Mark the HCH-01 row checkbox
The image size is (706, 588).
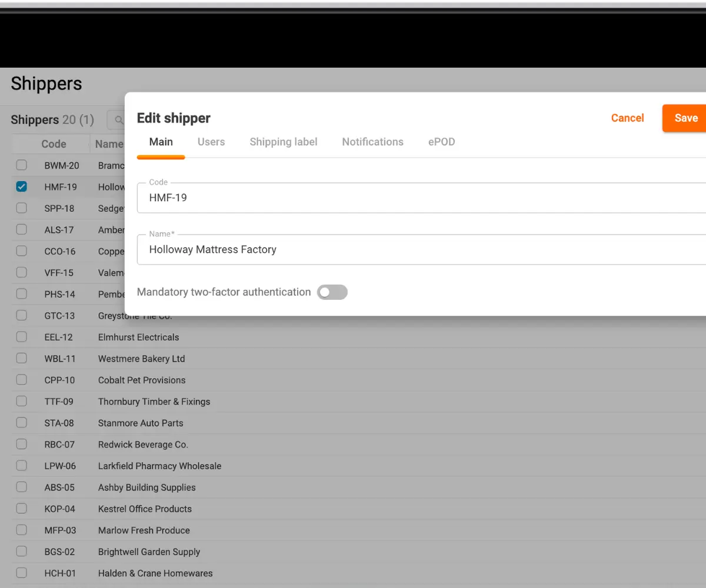click(x=22, y=573)
